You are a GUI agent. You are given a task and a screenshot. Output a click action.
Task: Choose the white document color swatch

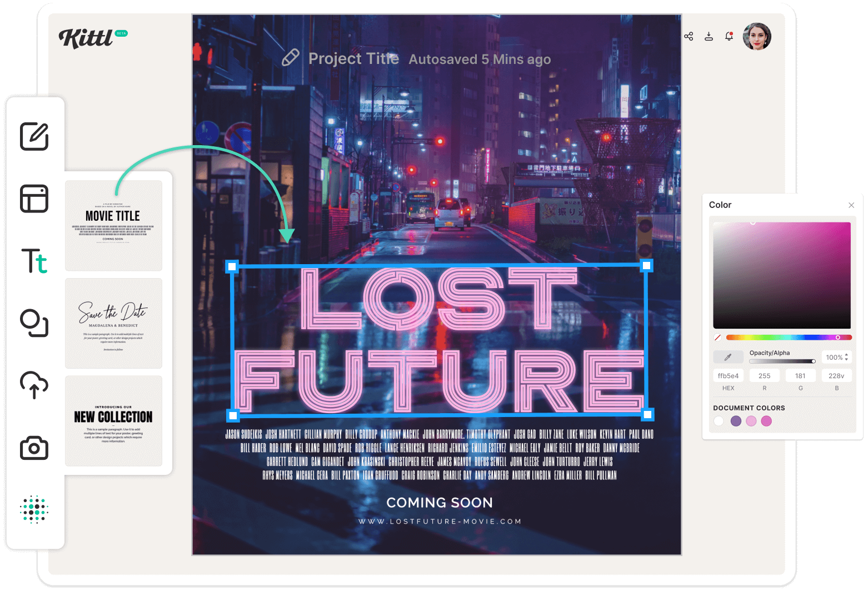[719, 421]
